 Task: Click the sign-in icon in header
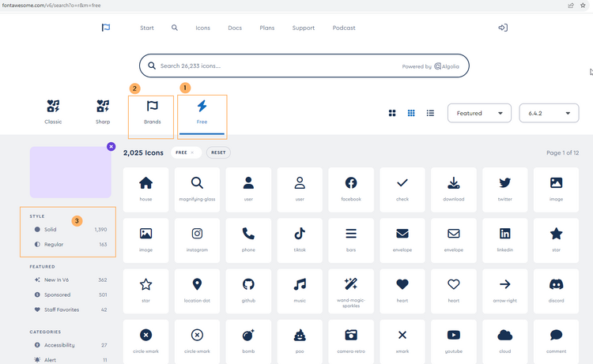(x=502, y=28)
